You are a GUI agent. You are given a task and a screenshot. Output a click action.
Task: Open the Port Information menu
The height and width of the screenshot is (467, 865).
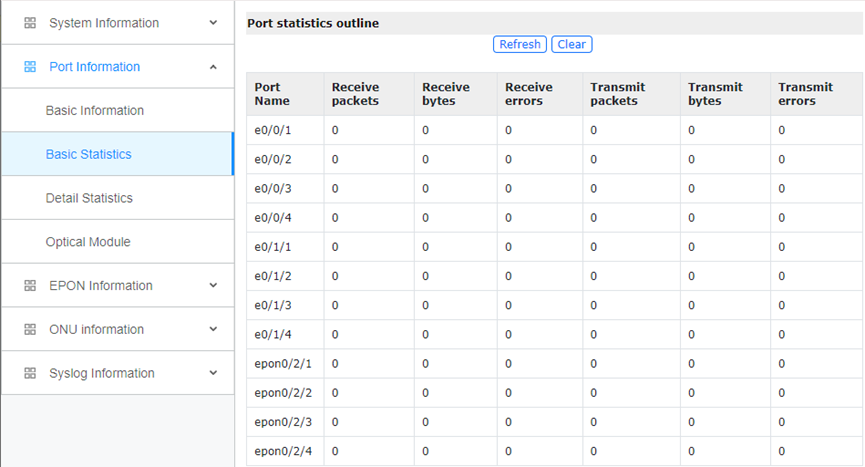tap(118, 67)
